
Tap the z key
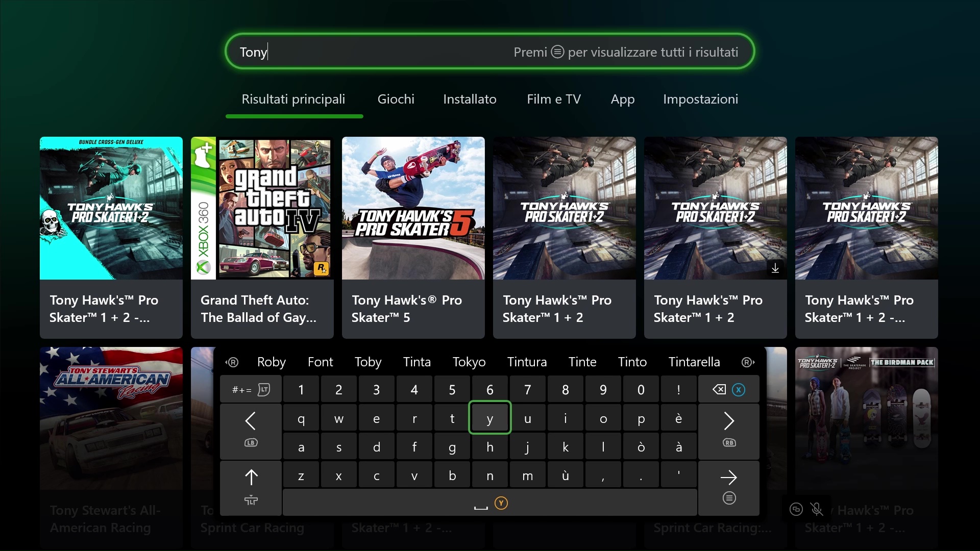pos(301,475)
